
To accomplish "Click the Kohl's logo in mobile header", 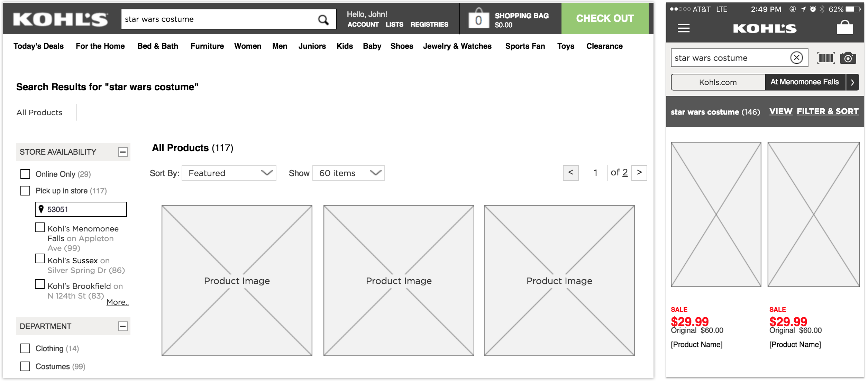I will pos(765,28).
